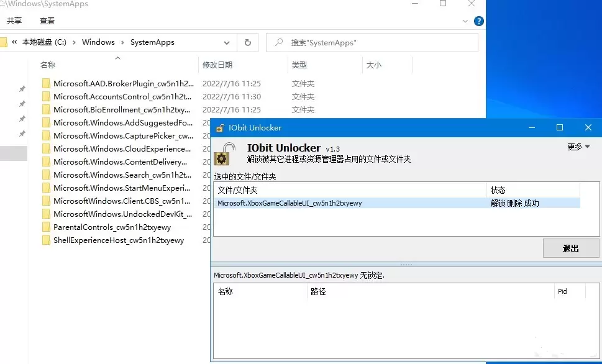Click the 2022/7/16 11:30 date of AccountsControl
602x364 pixels.
pyautogui.click(x=232, y=97)
